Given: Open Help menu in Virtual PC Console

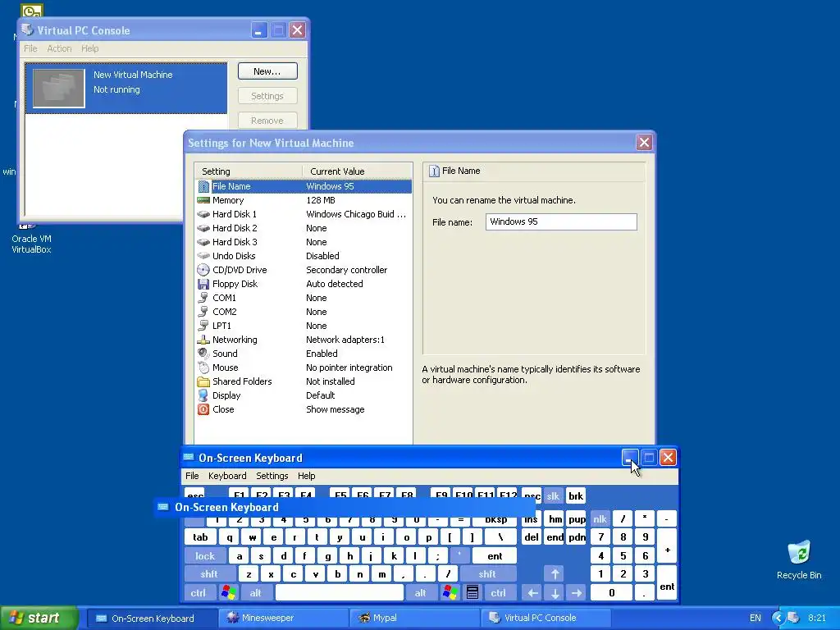Looking at the screenshot, I should (x=90, y=48).
